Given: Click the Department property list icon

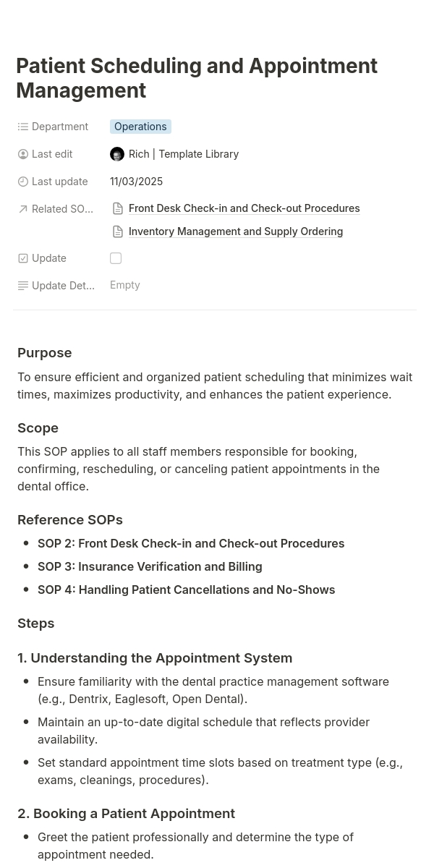Looking at the screenshot, I should pyautogui.click(x=23, y=127).
